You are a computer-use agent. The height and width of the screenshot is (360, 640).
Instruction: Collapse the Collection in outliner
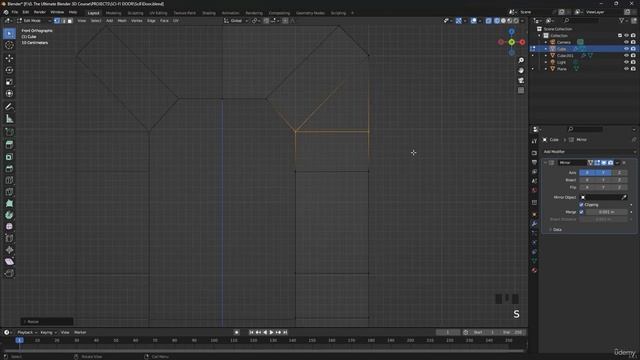tap(540, 36)
